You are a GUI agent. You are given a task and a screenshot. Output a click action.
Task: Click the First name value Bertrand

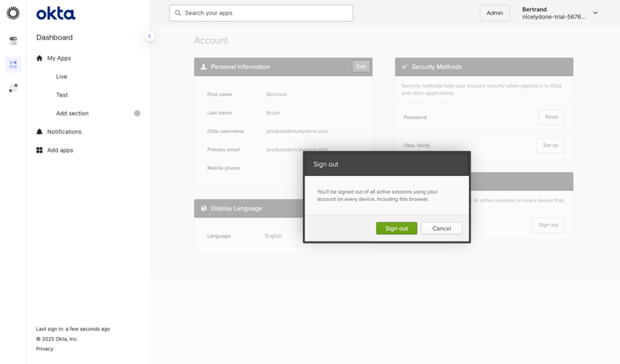point(277,94)
